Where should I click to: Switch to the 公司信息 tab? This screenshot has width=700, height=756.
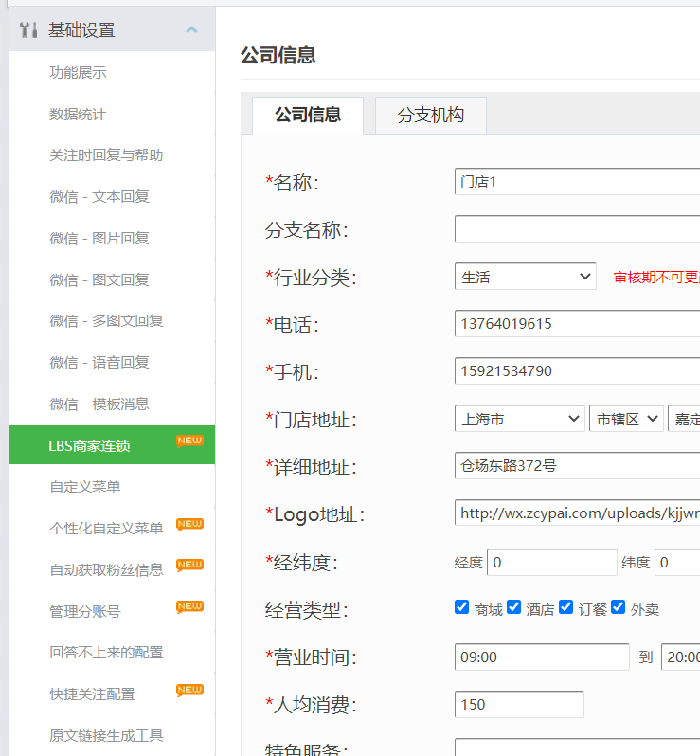click(308, 116)
